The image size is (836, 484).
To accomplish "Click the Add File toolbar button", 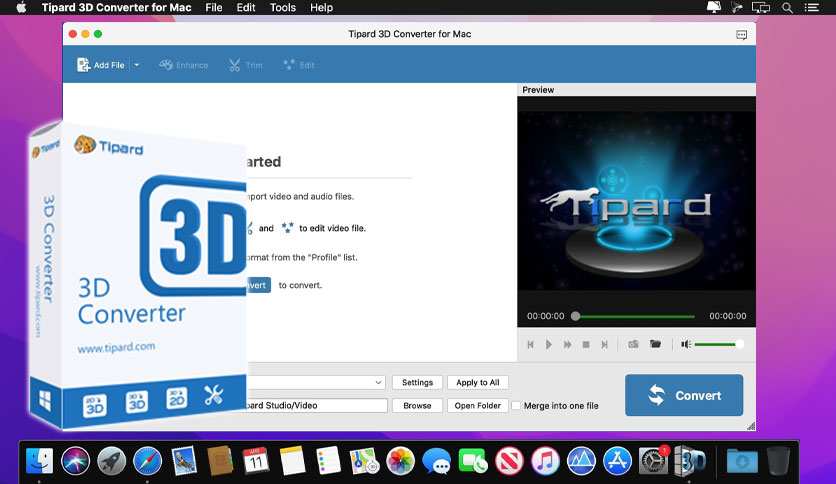I will point(101,65).
